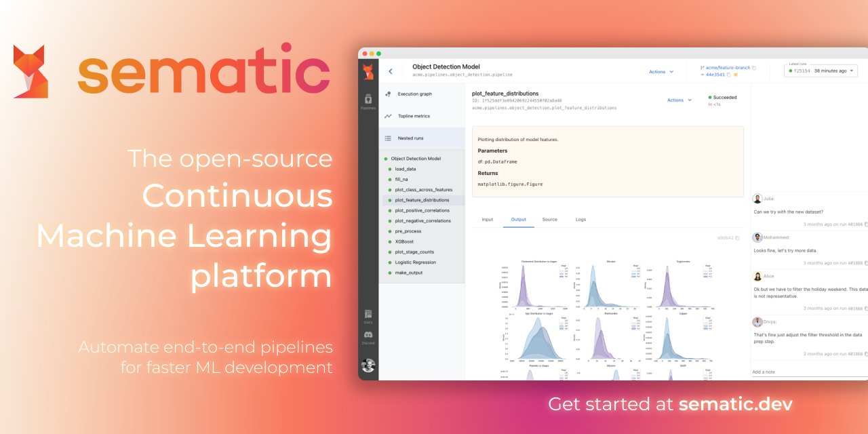Open the Latest runs f25154 dropdown
868x434 pixels.
coord(821,71)
